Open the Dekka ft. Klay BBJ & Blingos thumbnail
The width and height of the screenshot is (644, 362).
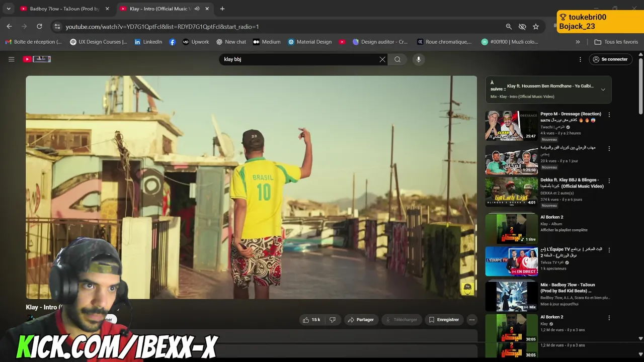tap(511, 192)
